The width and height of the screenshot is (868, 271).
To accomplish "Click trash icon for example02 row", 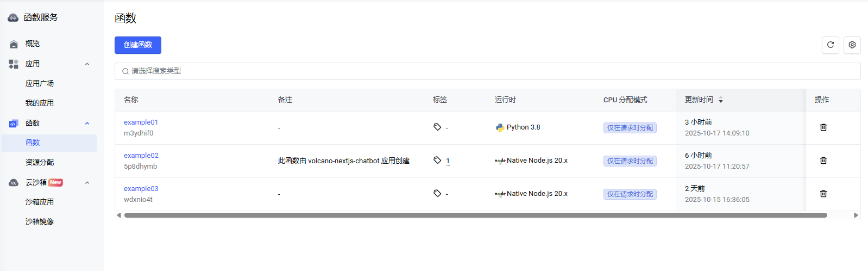I will [823, 161].
